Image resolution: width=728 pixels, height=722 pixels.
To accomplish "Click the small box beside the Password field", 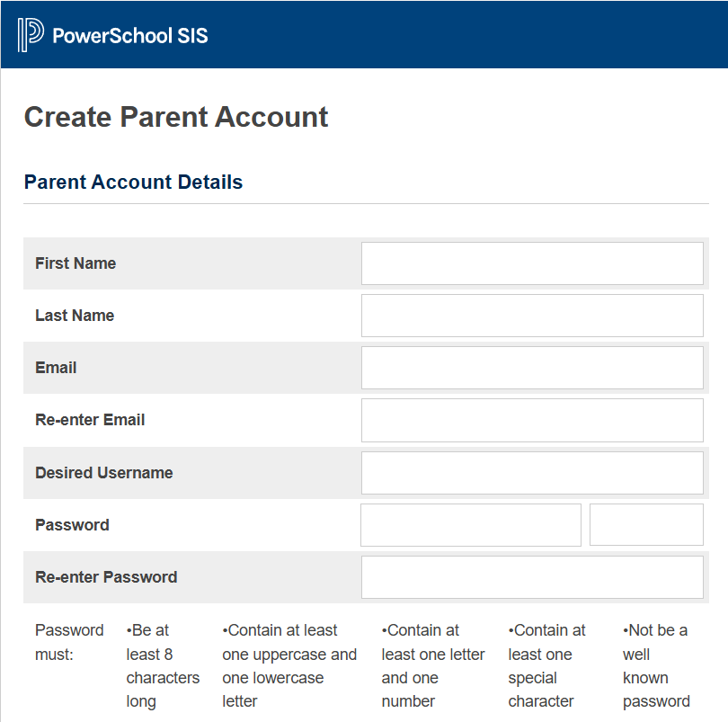I will coord(645,524).
